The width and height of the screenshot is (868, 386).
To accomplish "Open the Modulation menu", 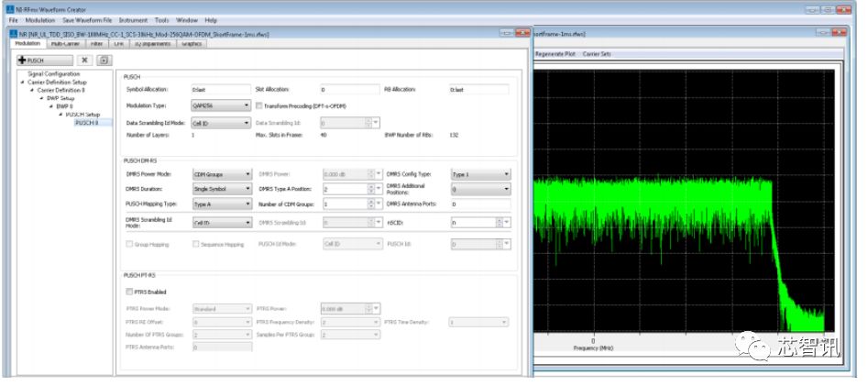I will click(x=40, y=20).
